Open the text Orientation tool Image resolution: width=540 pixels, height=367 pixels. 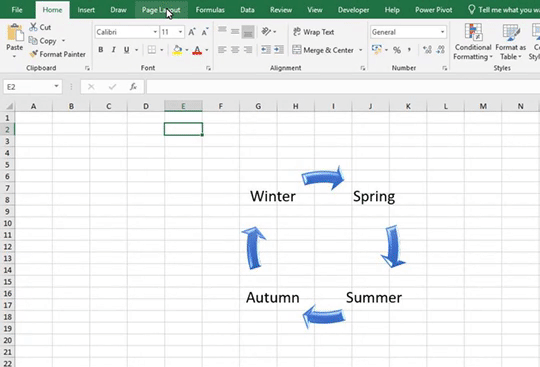pyautogui.click(x=266, y=32)
